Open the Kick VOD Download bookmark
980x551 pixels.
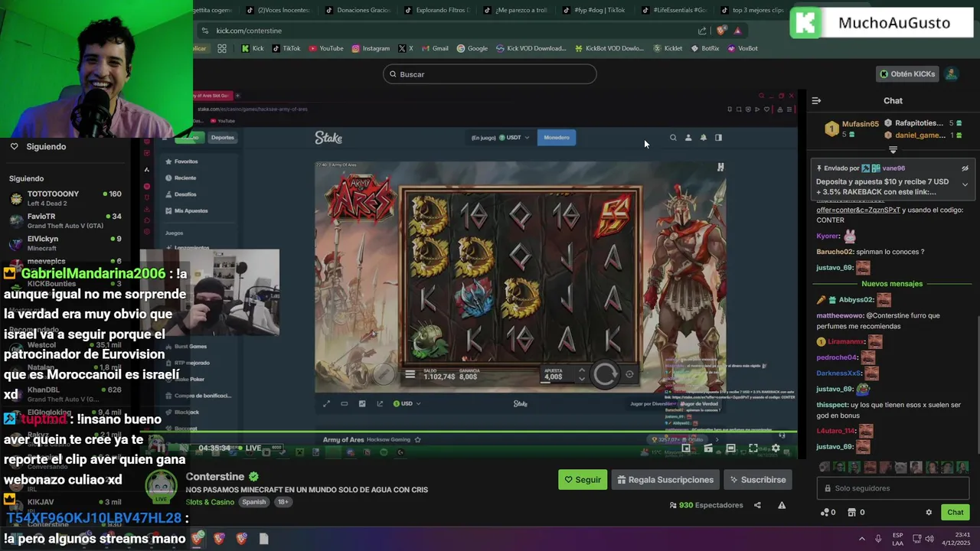pyautogui.click(x=531, y=48)
